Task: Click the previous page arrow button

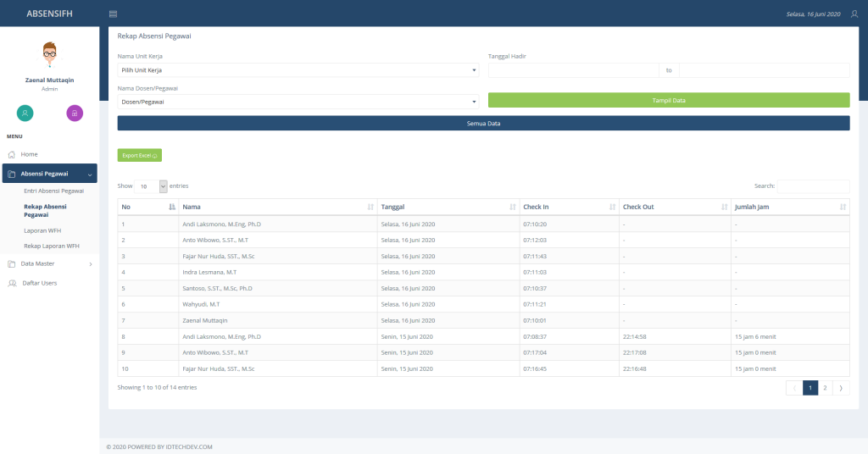Action: click(794, 388)
